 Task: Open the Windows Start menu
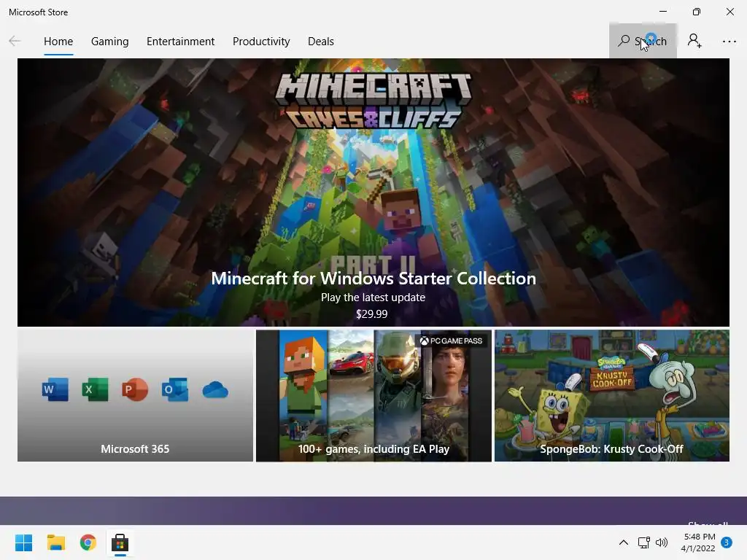(23, 542)
